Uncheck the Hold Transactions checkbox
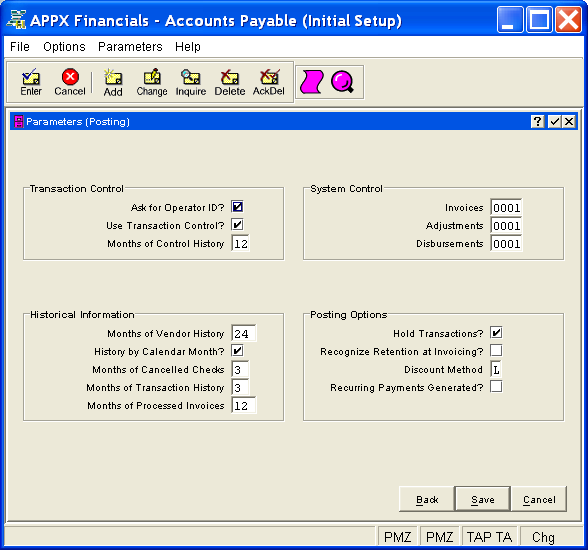This screenshot has height=550, width=588. tap(496, 333)
